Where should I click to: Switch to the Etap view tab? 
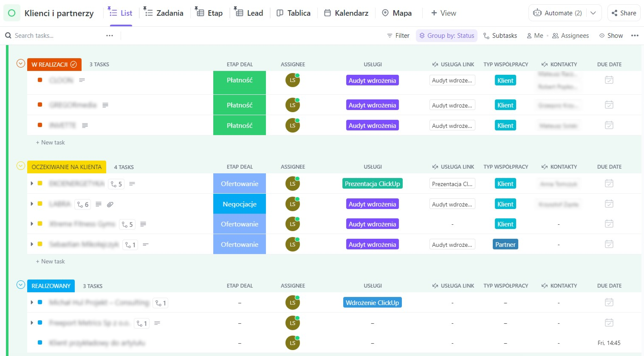[x=209, y=13]
